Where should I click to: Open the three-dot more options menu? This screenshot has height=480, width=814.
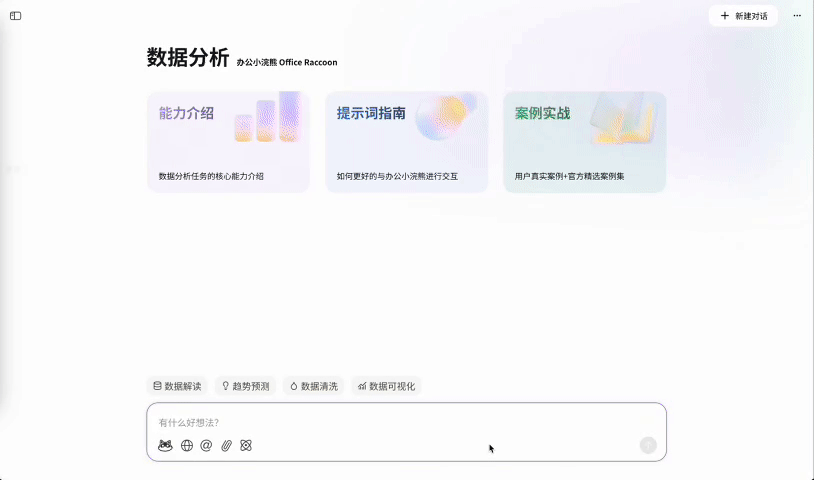coord(797,16)
